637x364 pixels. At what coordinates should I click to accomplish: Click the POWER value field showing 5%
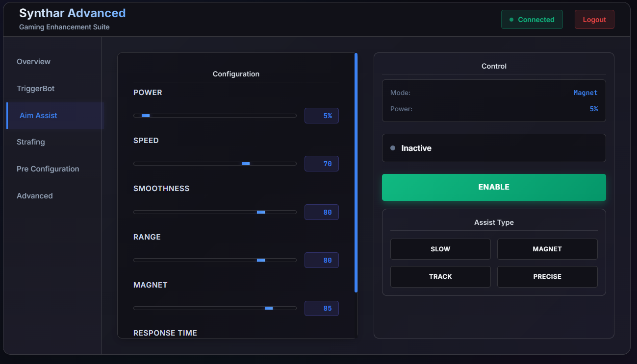pos(321,115)
